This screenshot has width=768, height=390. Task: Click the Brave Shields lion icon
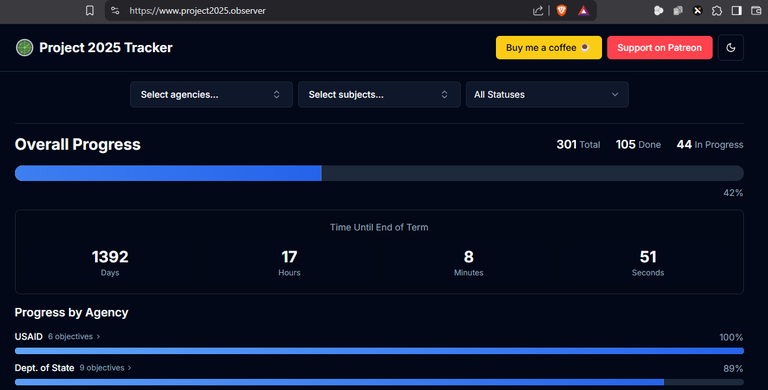561,10
